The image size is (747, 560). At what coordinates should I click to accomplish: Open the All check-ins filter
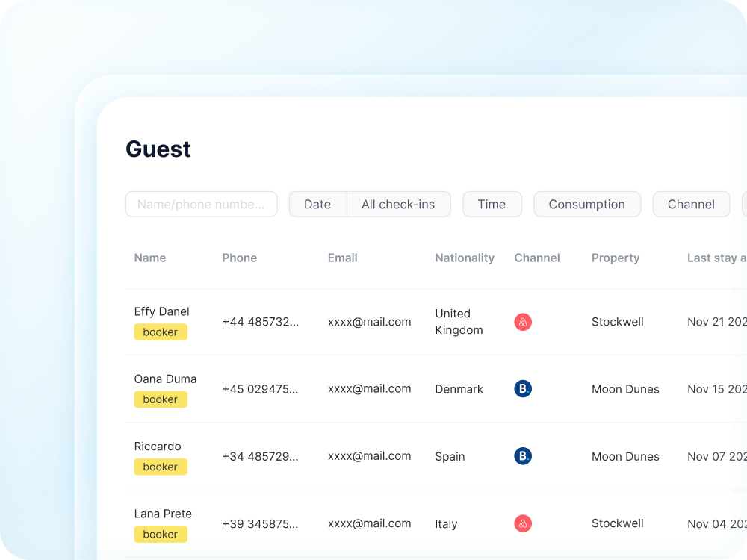(x=398, y=204)
